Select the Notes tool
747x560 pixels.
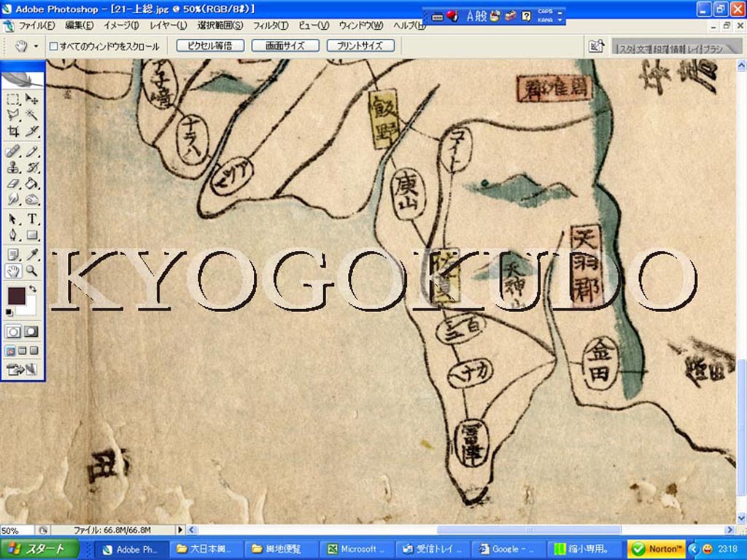13,254
